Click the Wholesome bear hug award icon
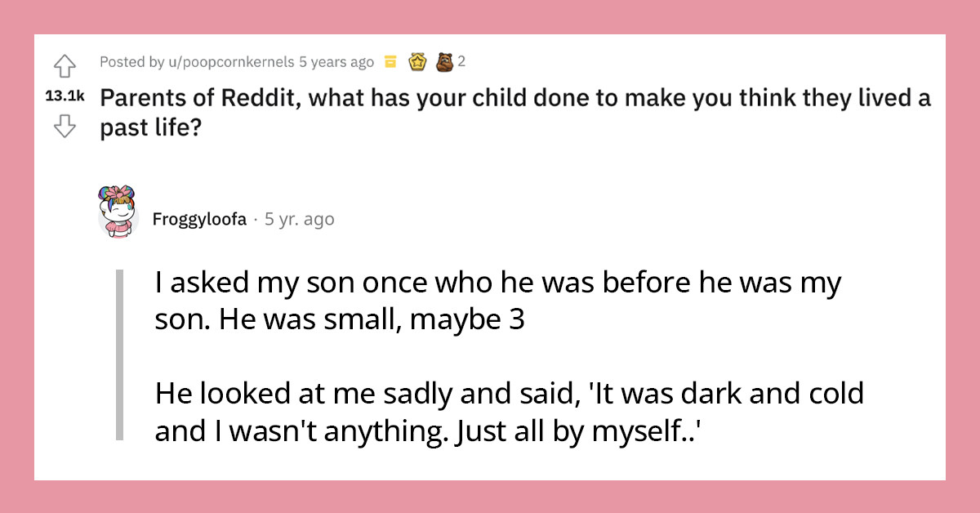 (x=445, y=61)
